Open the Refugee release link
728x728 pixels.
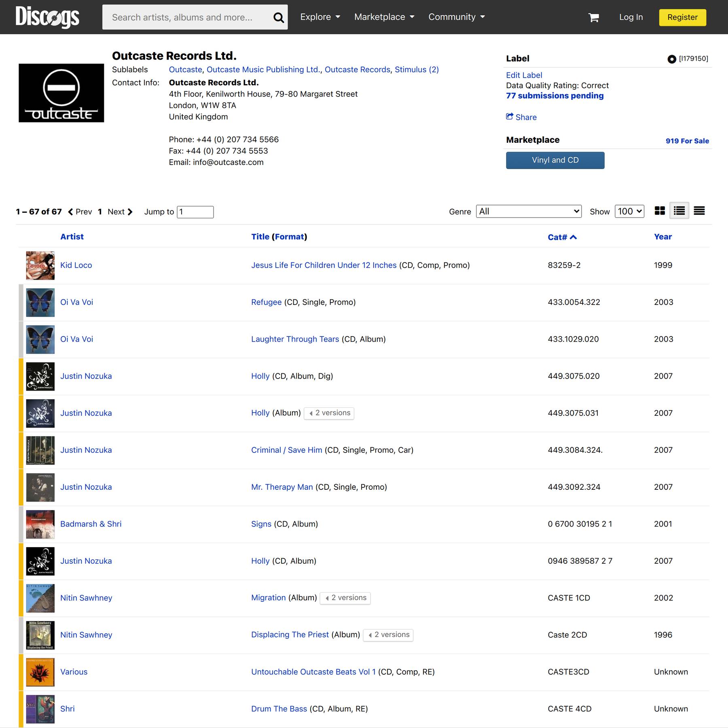(x=266, y=302)
